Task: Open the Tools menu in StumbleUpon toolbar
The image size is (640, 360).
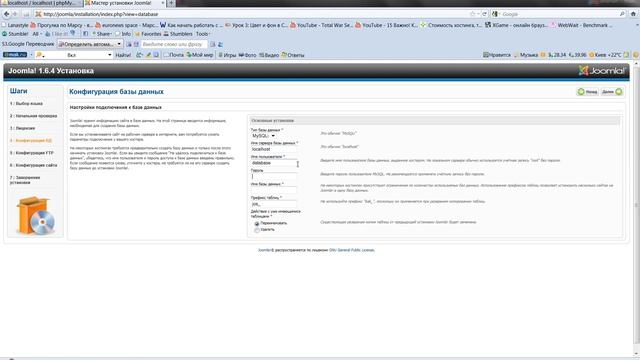Action: point(203,34)
